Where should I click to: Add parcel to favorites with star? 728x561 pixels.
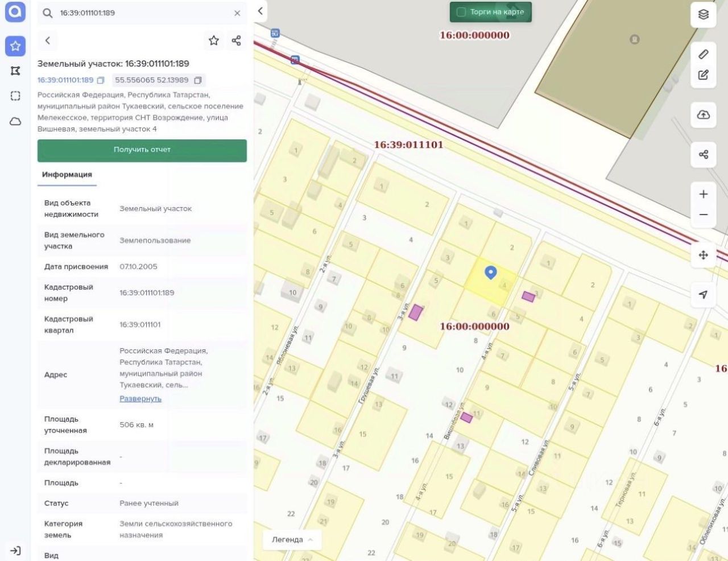(x=214, y=40)
